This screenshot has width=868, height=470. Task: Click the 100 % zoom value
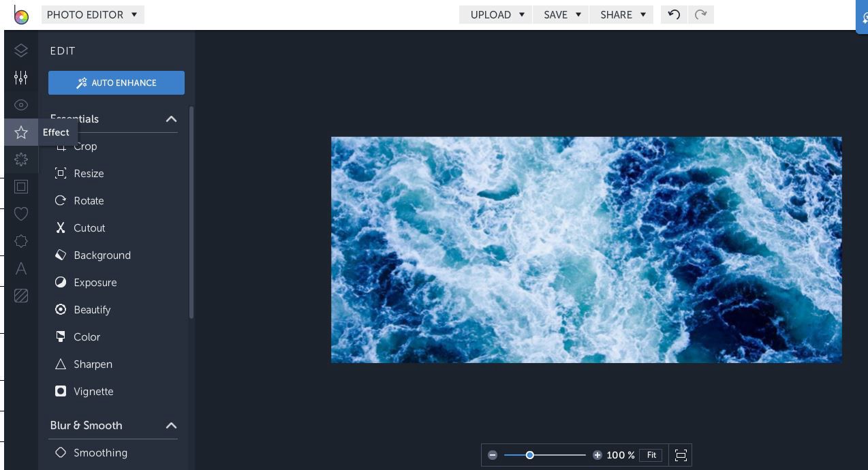click(x=621, y=455)
